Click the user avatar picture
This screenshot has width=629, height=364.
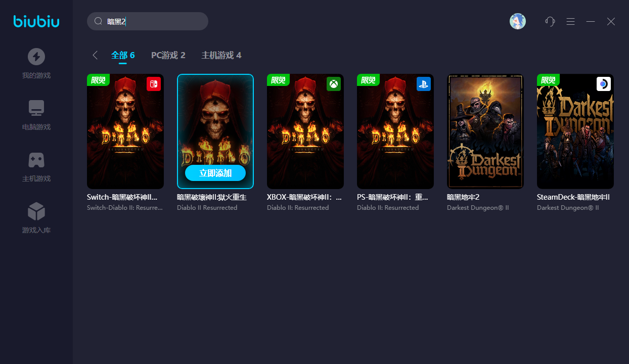pyautogui.click(x=517, y=21)
